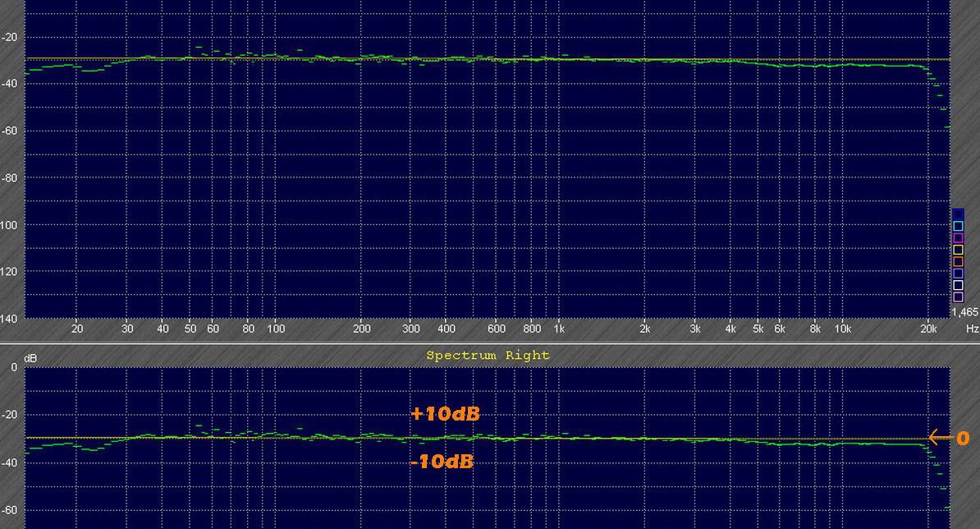
Task: Click the 10k frequency axis label
Action: [842, 329]
